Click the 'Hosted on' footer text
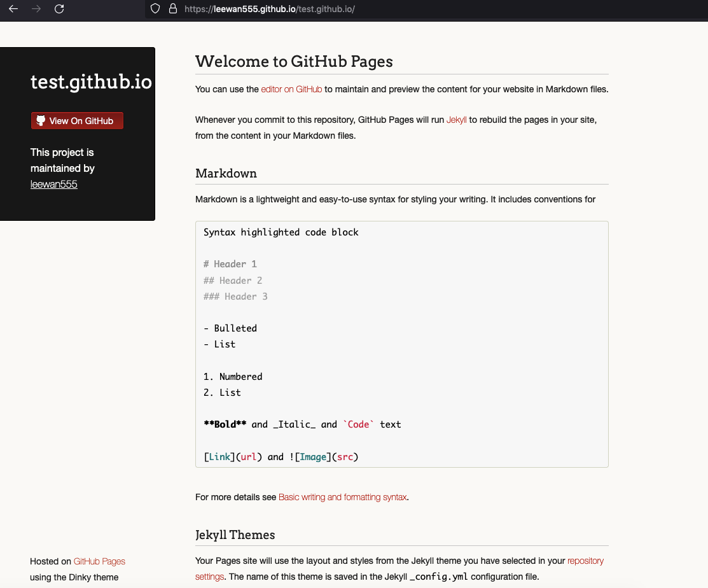 [x=51, y=561]
